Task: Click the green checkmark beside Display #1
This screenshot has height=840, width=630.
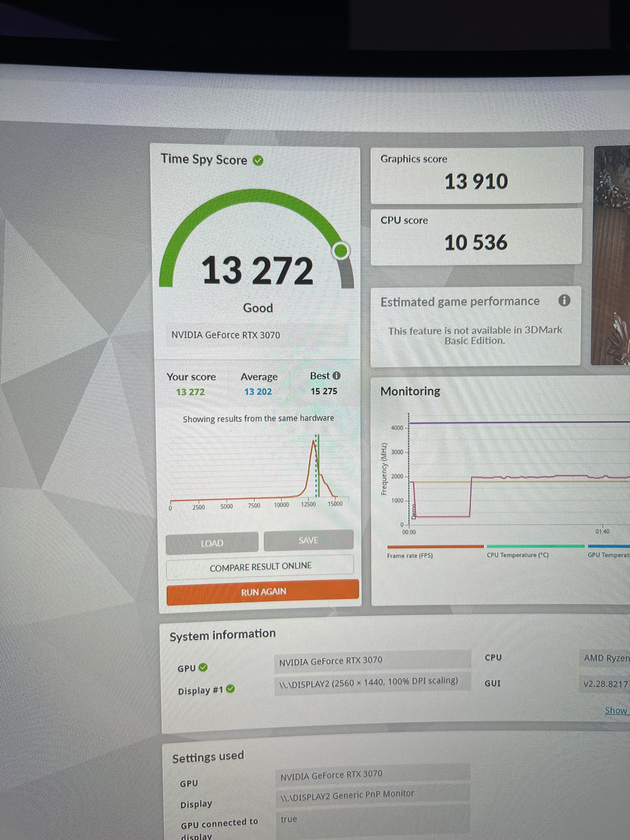Action: tap(230, 689)
